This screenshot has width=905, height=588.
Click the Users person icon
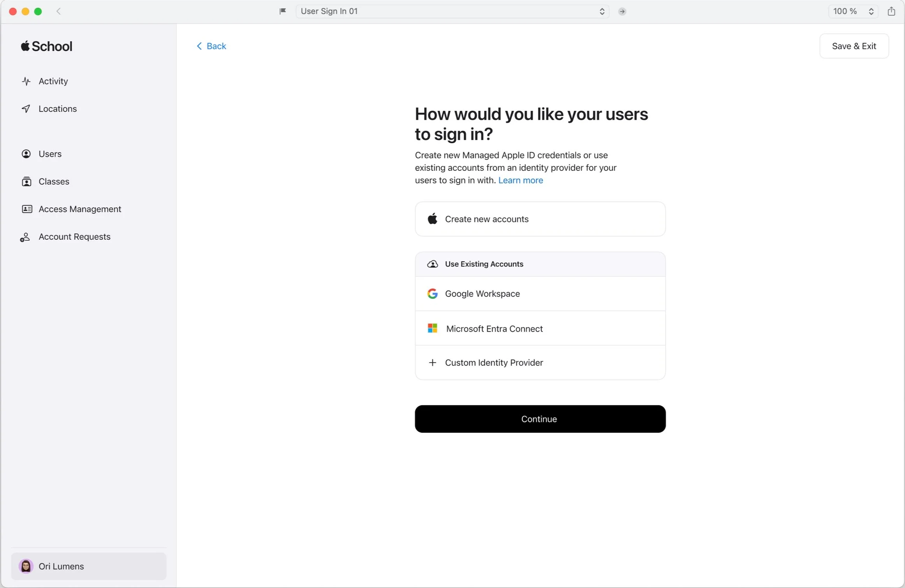[26, 154]
